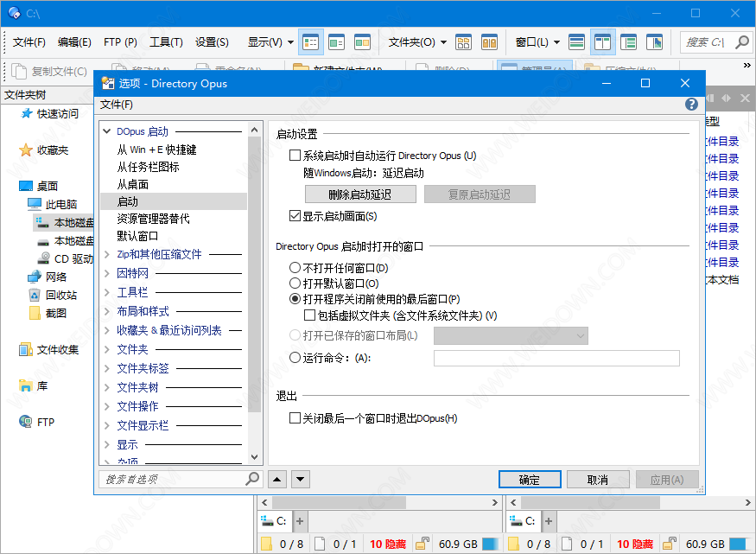Expand 文件夹标签 preferences category
The height and width of the screenshot is (554, 756).
coord(107,368)
